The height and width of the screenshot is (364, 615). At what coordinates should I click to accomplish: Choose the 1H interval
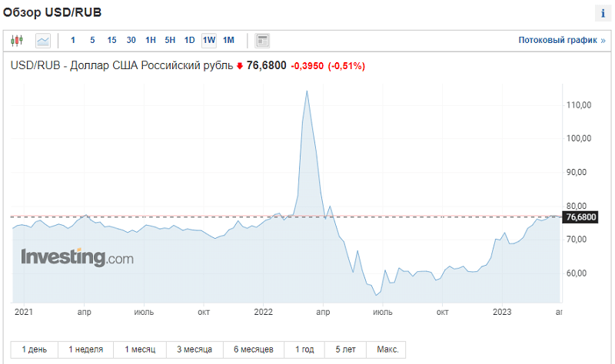tap(151, 40)
